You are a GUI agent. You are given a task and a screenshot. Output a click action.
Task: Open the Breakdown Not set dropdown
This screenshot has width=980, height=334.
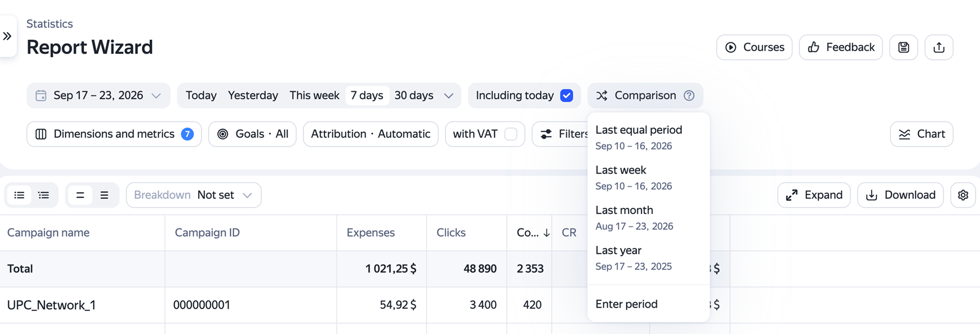pos(194,195)
